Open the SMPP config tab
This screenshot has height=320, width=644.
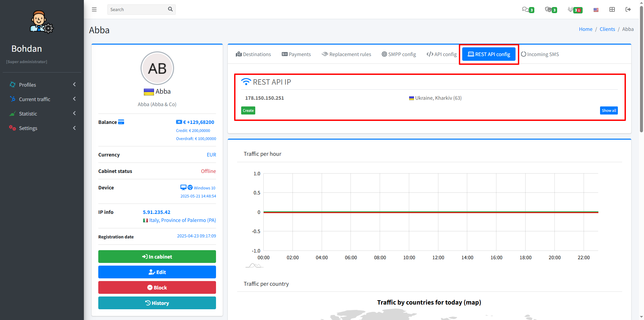click(x=398, y=54)
